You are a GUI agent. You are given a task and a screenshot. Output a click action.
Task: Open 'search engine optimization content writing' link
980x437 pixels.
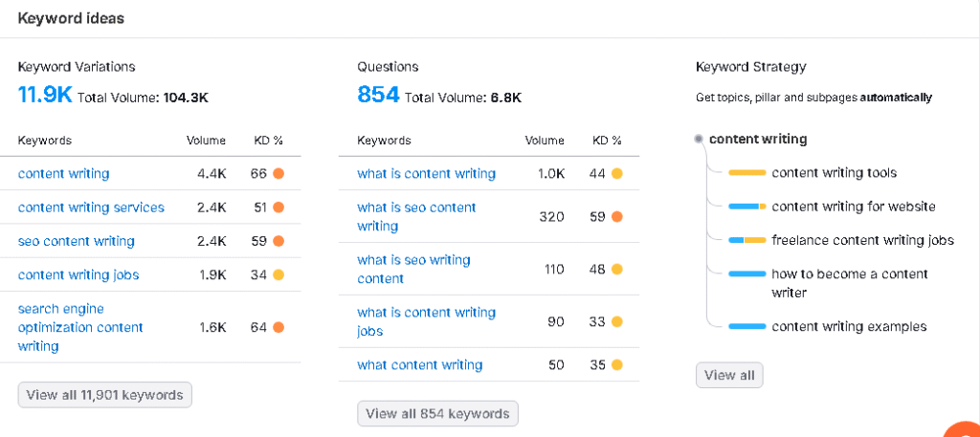[x=80, y=327]
